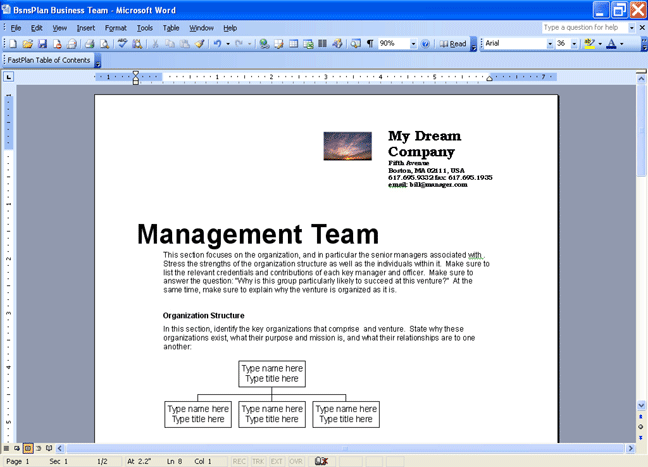Image resolution: width=648 pixels, height=467 pixels.
Task: Click the Save icon in toolbar
Action: click(x=42, y=44)
